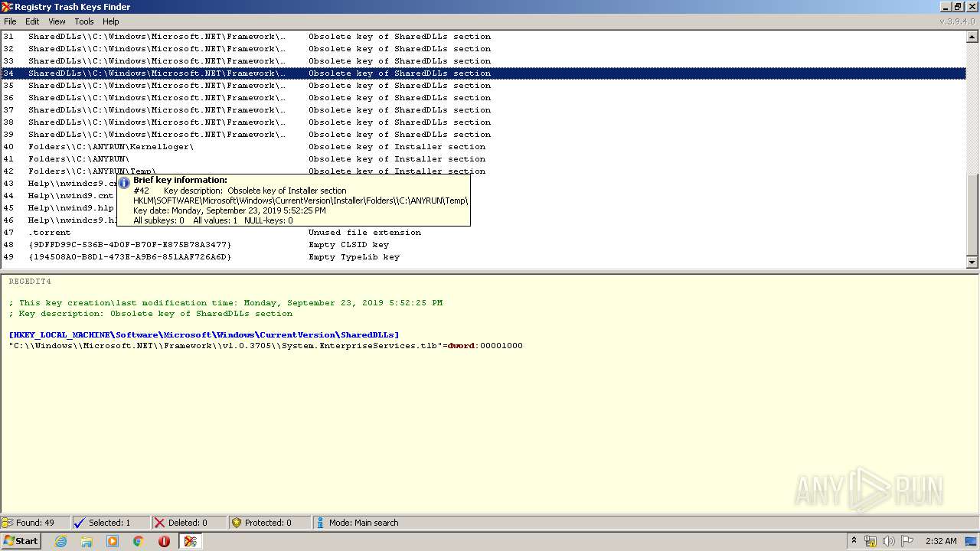Open Internet Explorer from taskbar

click(x=60, y=541)
